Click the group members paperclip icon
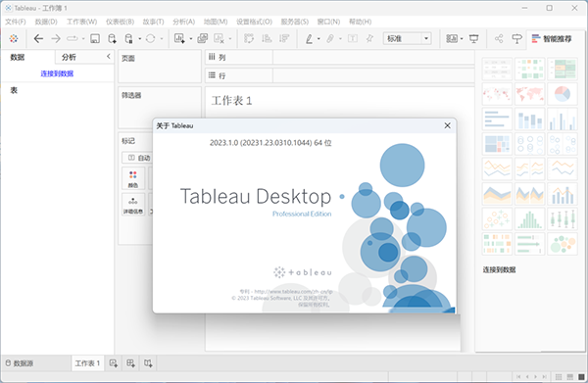Image resolution: width=588 pixels, height=383 pixels. pyautogui.click(x=330, y=38)
